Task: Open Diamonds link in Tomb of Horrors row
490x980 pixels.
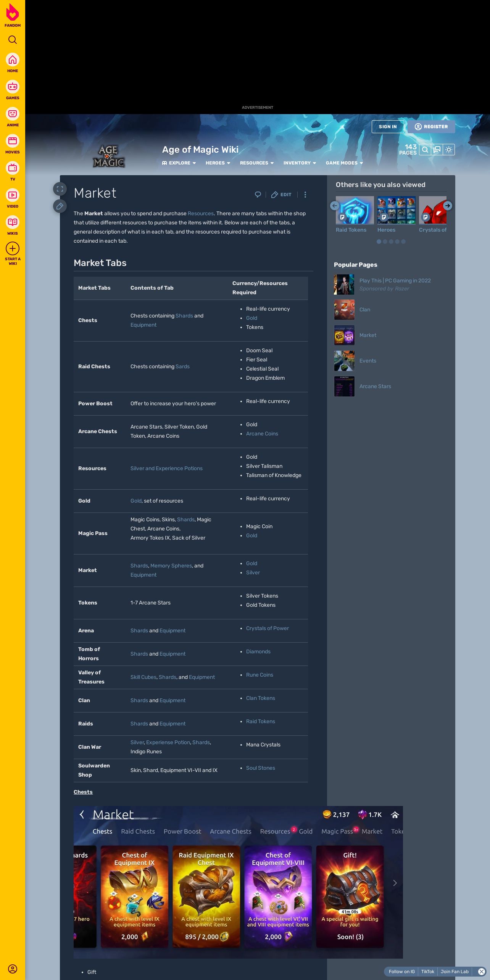Action: (x=258, y=651)
